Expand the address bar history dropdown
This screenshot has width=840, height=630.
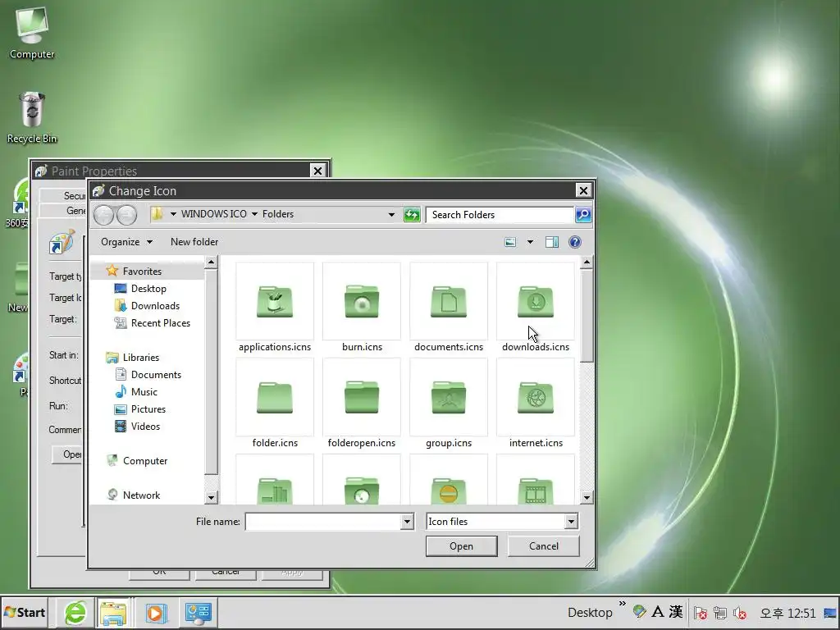(x=391, y=215)
